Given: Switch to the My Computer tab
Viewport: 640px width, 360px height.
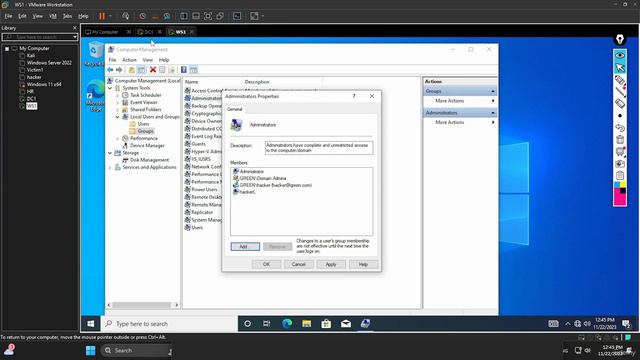Looking at the screenshot, I should pos(105,32).
